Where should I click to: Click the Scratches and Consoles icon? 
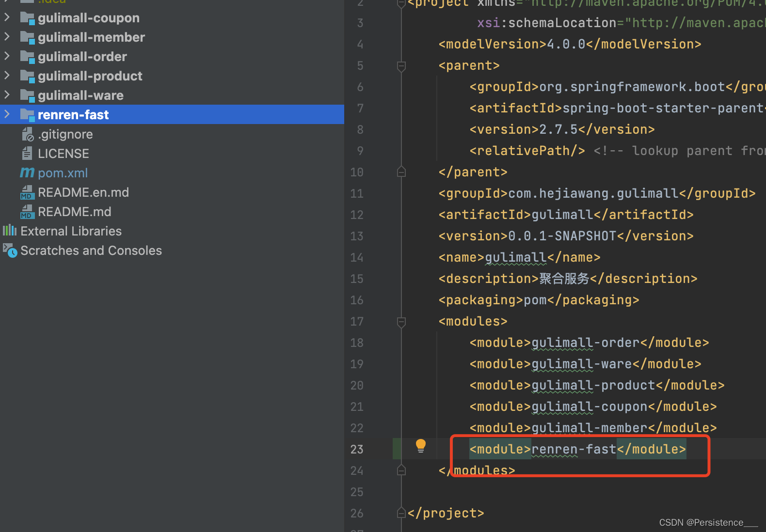coord(10,250)
